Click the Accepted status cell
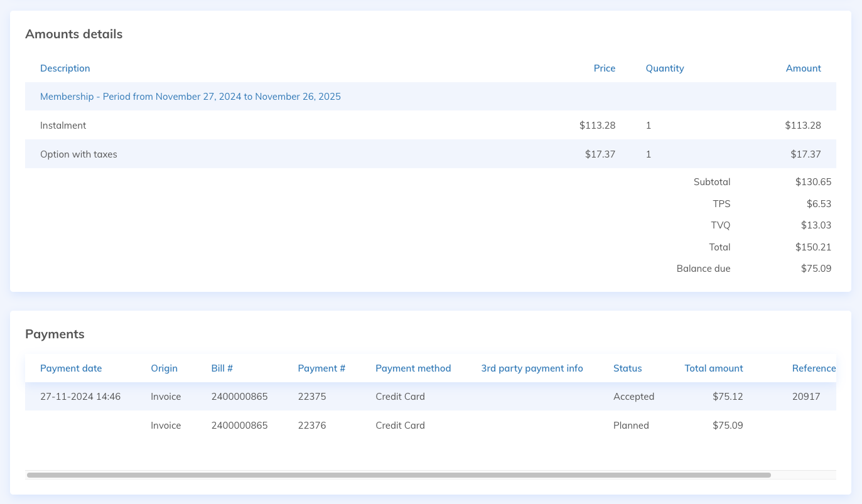 [x=633, y=397]
